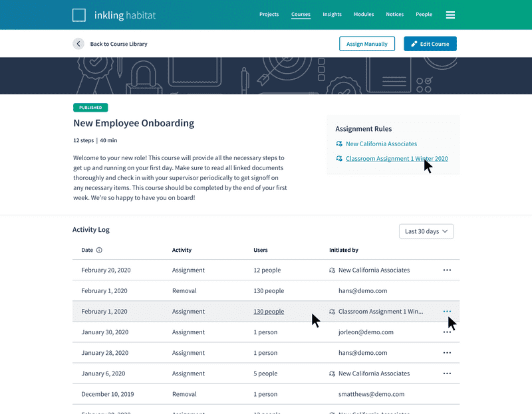
Task: Click the rule icon in Classroom Assignment 1 Win... row
Action: [x=332, y=312]
